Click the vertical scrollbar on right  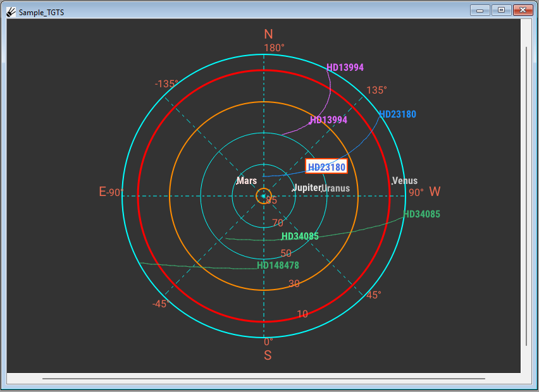(x=526, y=196)
